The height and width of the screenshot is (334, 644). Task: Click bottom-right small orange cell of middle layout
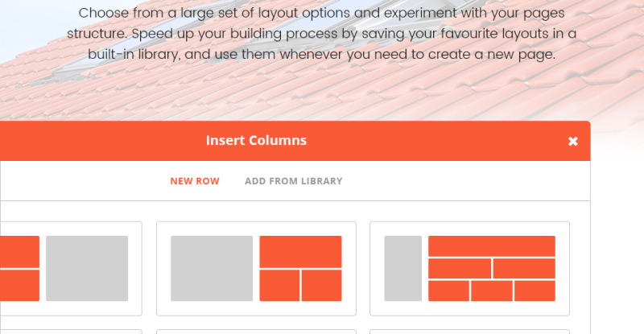click(x=321, y=286)
